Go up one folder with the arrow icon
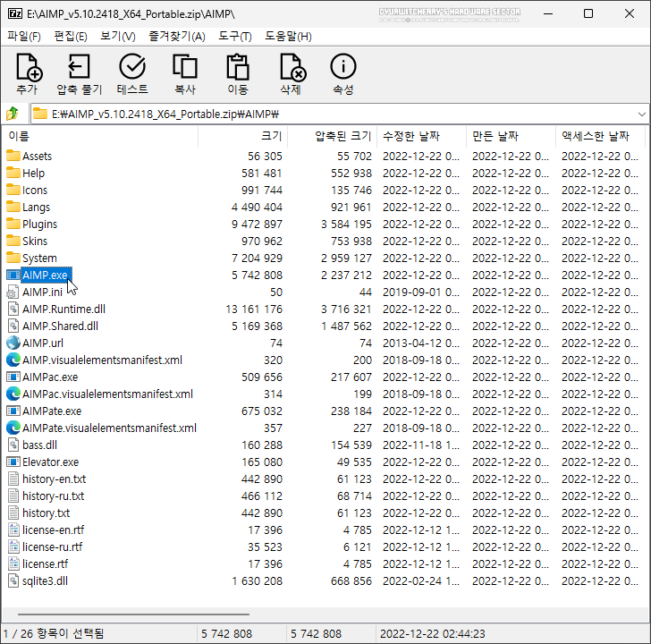 13,114
